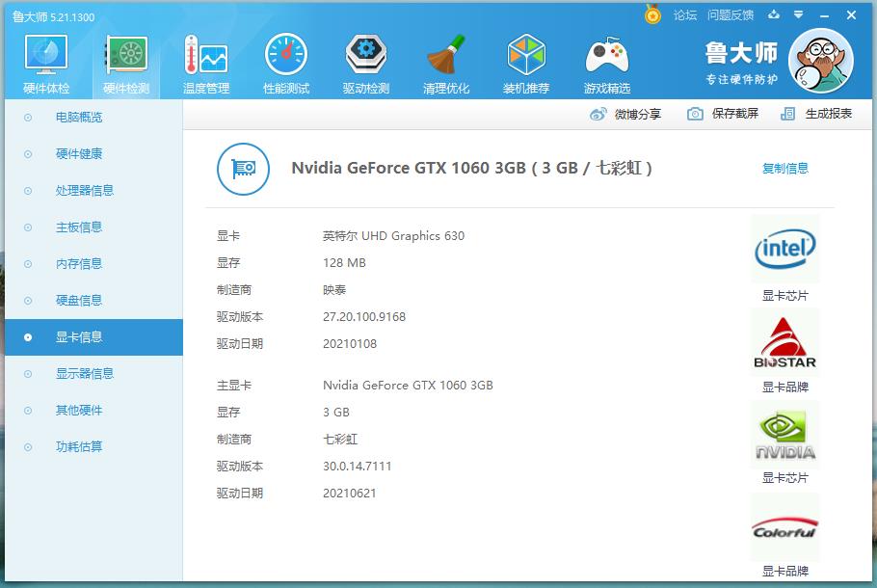Open the 温度管理 temperature management tool
Image resolution: width=877 pixels, height=588 pixels.
[x=205, y=62]
